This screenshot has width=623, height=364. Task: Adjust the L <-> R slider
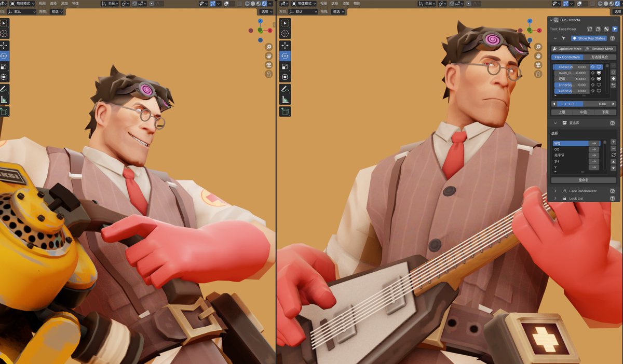pyautogui.click(x=584, y=104)
